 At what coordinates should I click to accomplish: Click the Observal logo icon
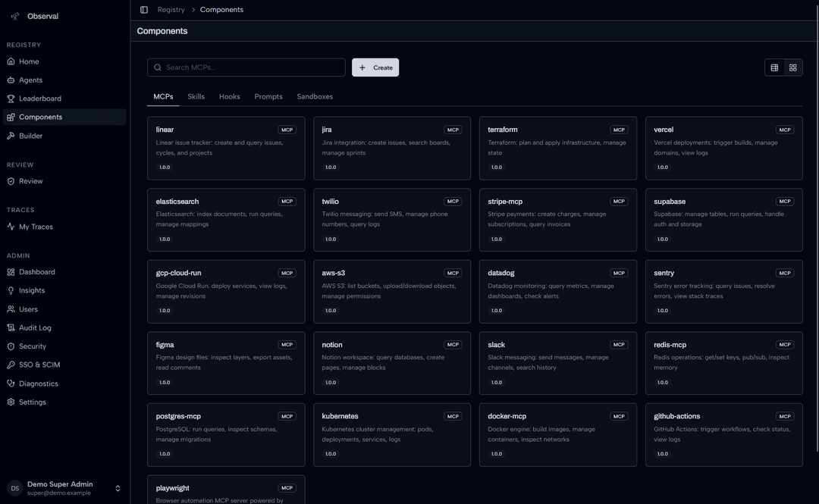15,16
